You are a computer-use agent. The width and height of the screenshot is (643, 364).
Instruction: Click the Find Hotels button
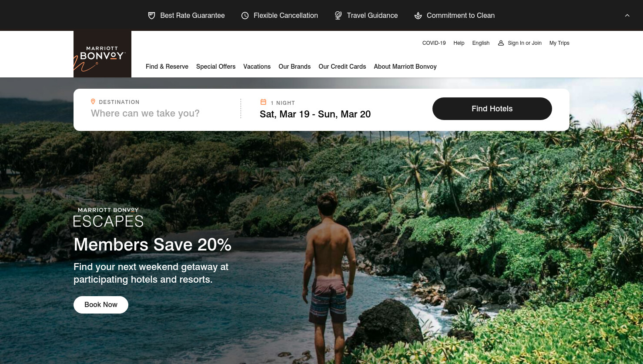492,109
